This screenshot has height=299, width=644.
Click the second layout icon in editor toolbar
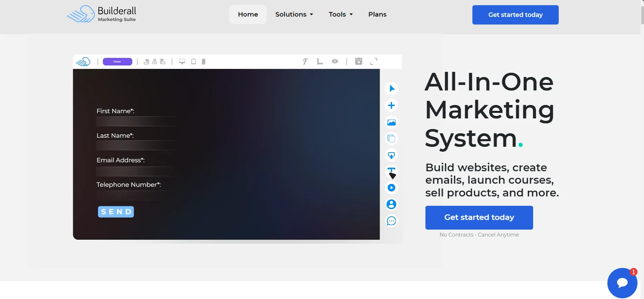click(x=155, y=61)
